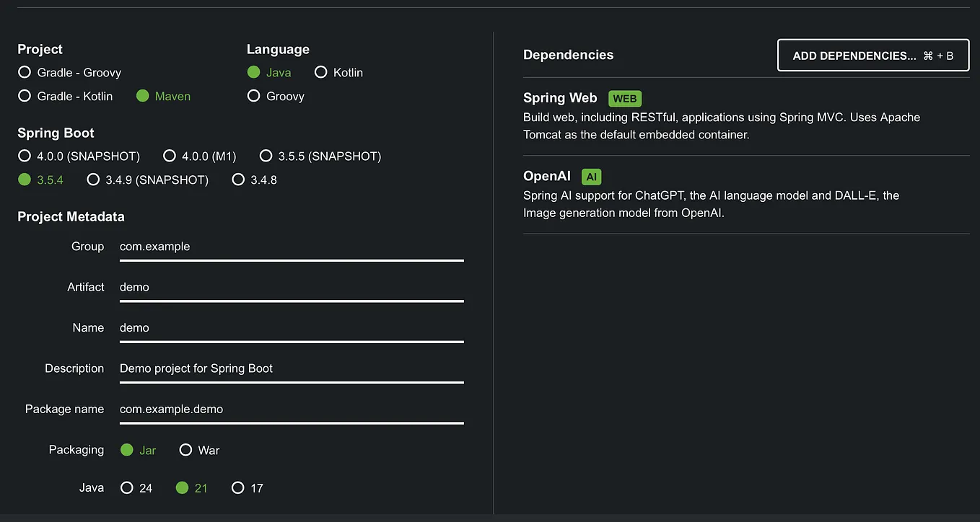Choose Groovy as the language
Viewport: 980px width, 522px height.
click(253, 95)
